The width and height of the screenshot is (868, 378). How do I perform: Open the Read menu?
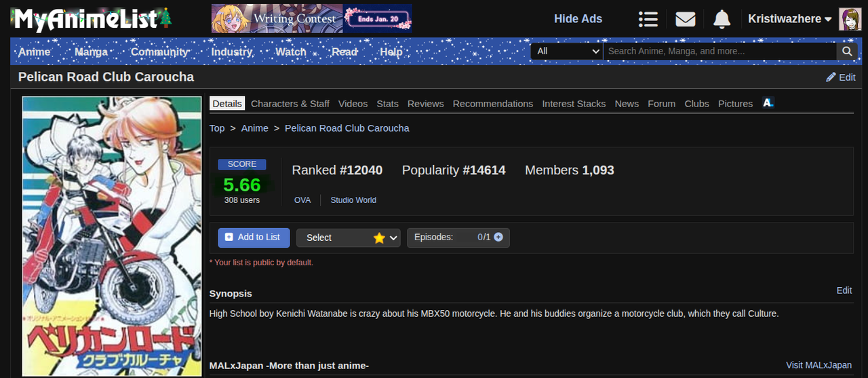344,52
